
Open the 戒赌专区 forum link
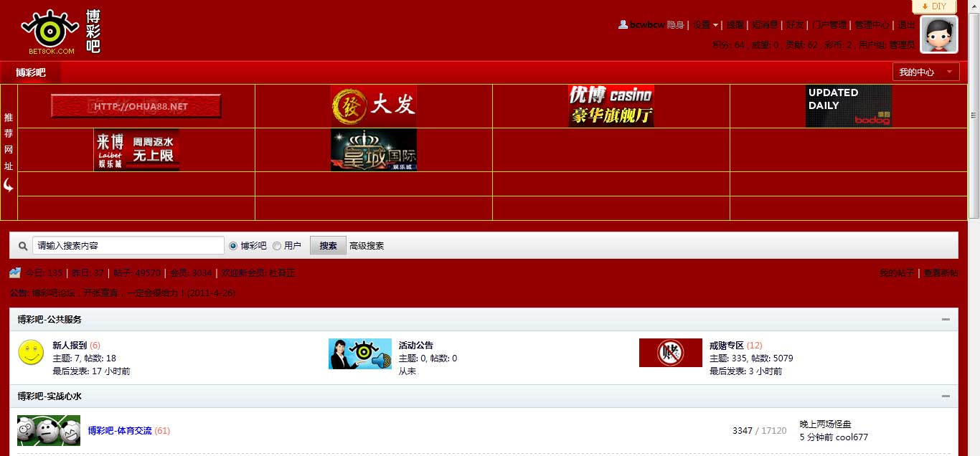[x=727, y=346]
